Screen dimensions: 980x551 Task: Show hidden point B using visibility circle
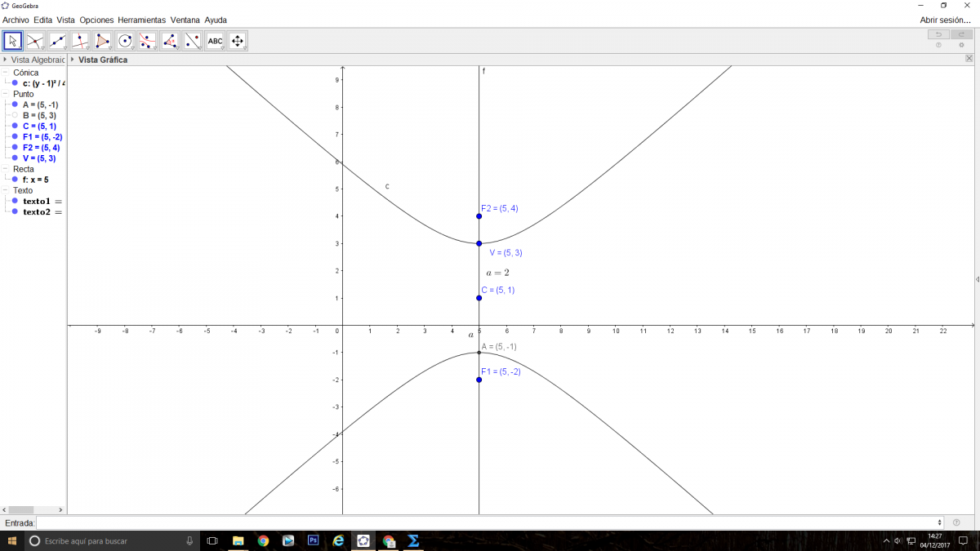(x=15, y=116)
